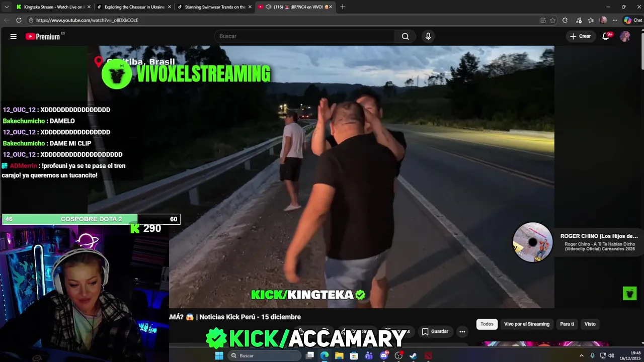Show hidden system tray icons
The image size is (644, 362).
582,355
